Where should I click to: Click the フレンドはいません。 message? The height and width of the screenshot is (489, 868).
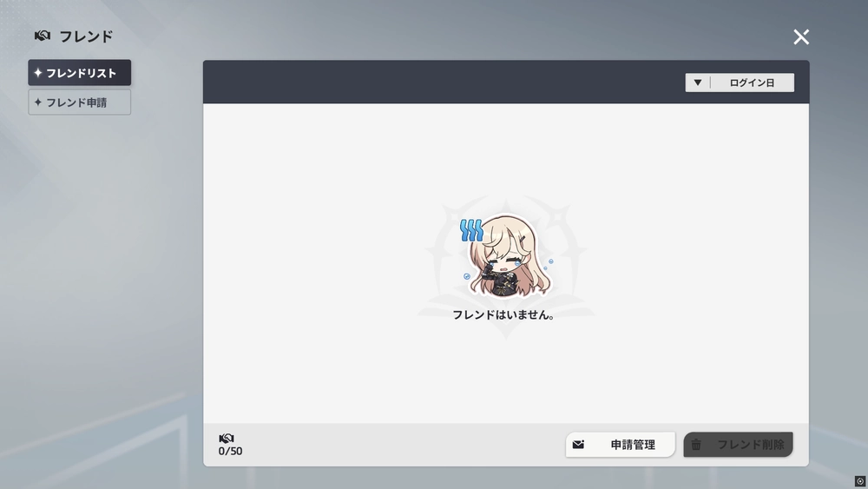(x=503, y=314)
